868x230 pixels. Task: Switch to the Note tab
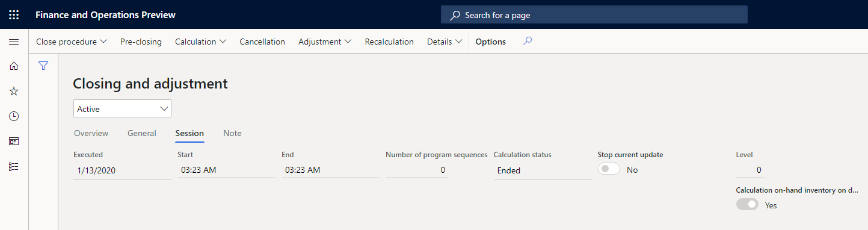232,133
